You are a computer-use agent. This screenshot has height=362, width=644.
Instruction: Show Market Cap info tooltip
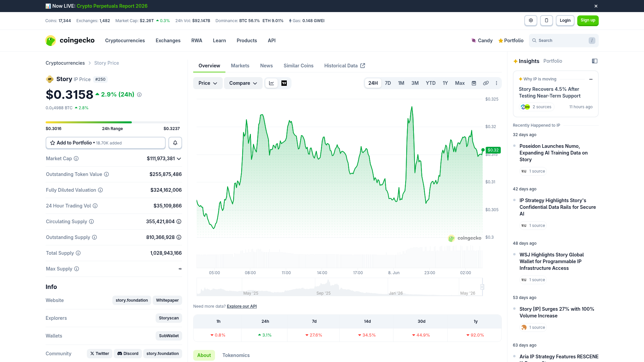click(x=76, y=159)
